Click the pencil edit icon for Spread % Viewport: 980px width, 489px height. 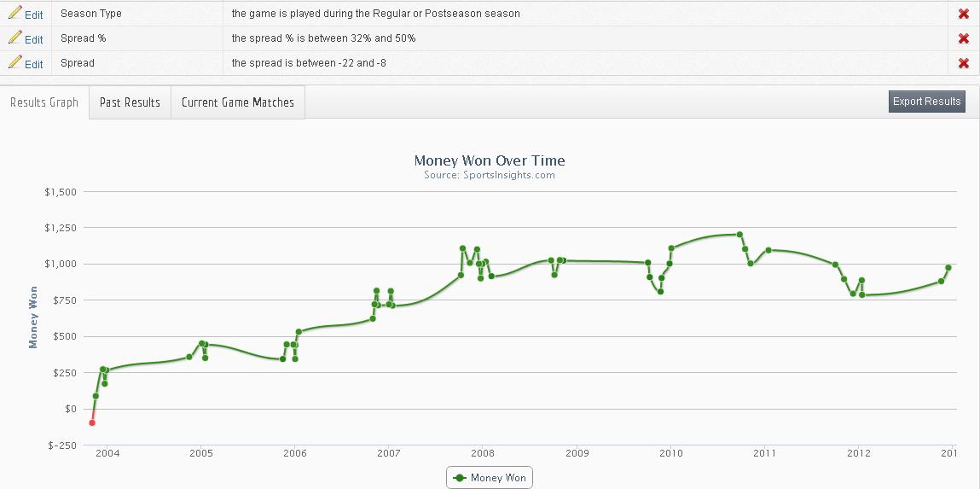click(14, 38)
